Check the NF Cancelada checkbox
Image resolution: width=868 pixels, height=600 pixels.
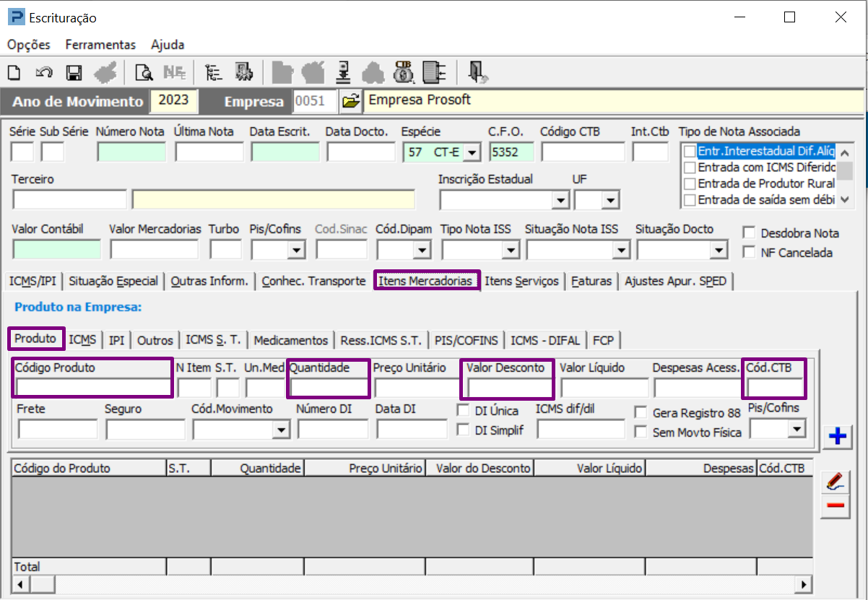[x=749, y=253]
